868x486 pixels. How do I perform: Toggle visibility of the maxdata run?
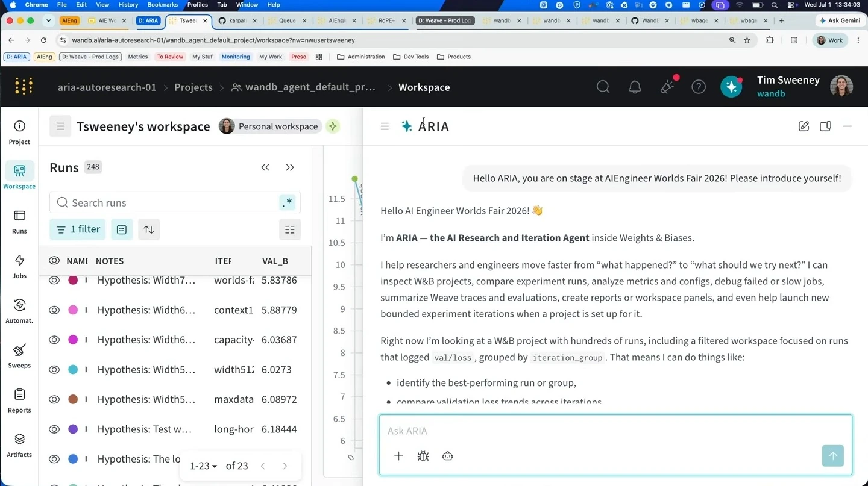pos(54,399)
